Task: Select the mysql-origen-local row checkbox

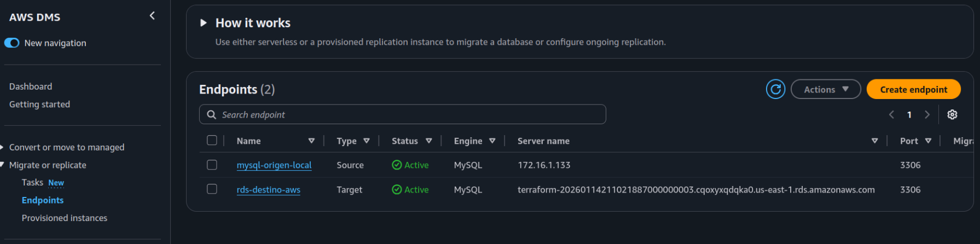Action: point(212,165)
